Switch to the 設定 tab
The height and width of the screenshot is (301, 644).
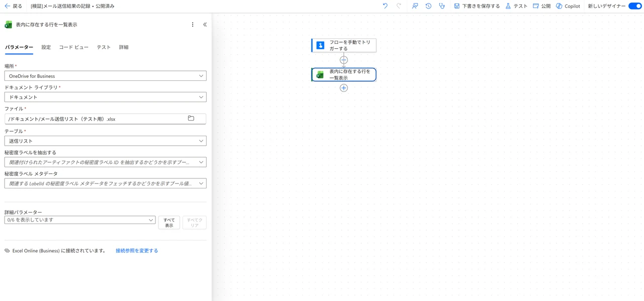pyautogui.click(x=46, y=47)
